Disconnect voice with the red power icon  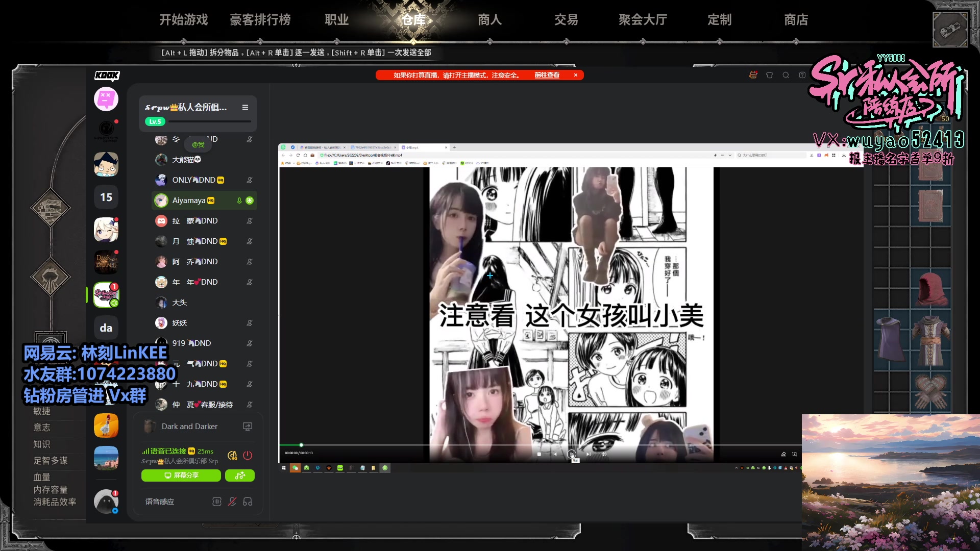(x=248, y=455)
